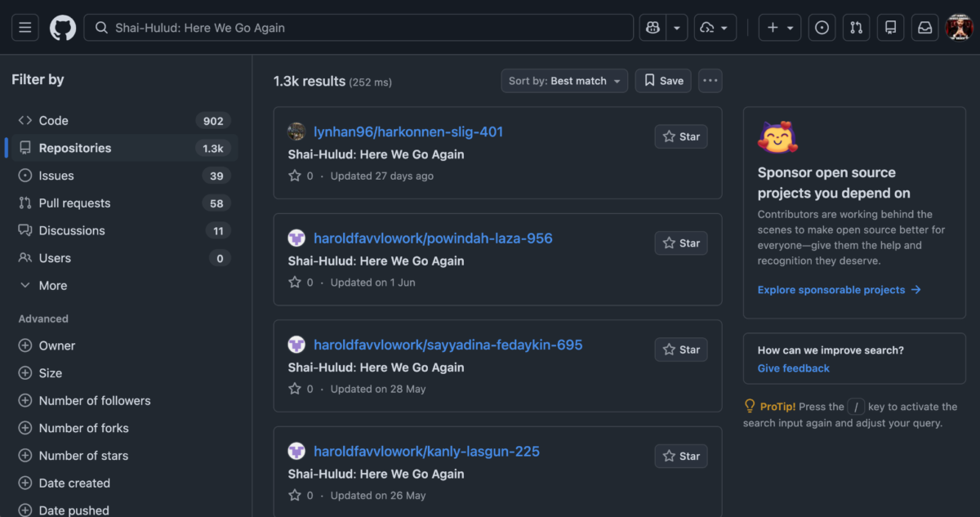Select the Repositories filter
The height and width of the screenshot is (517, 980).
125,148
